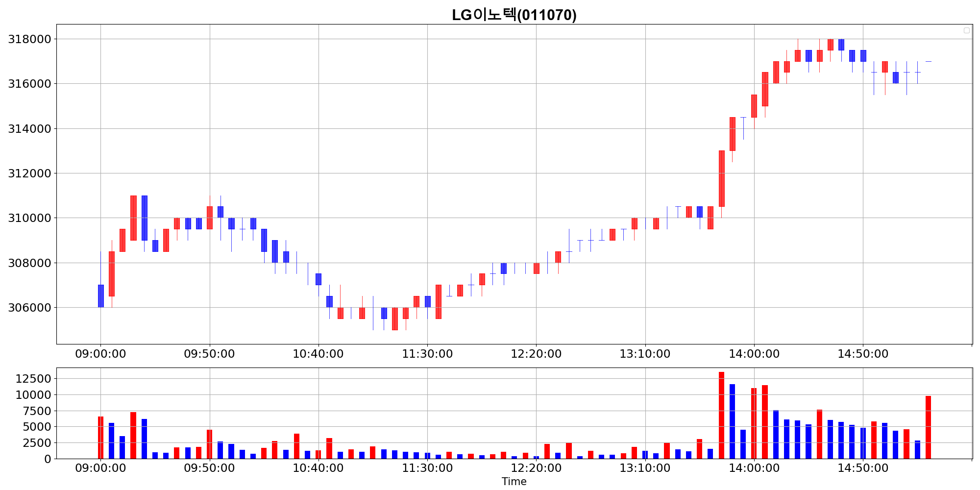Click the Time axis label
Screen dimensions: 980x490
pyautogui.click(x=514, y=482)
